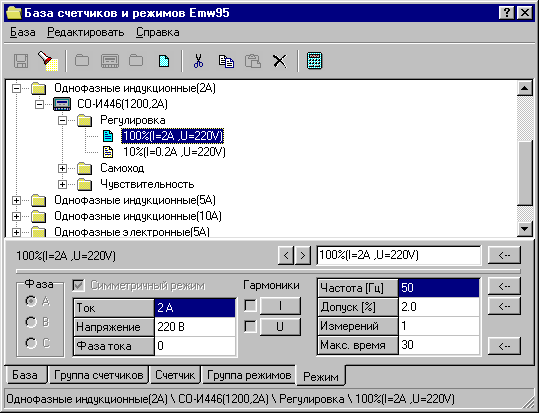The width and height of the screenshot is (539, 413).
Task: Click the first greyed folder toolbar icon
Action: coord(82,61)
